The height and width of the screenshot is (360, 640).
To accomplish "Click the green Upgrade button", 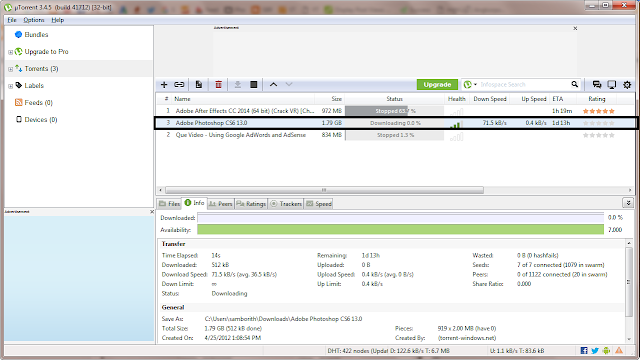I will click(437, 84).
